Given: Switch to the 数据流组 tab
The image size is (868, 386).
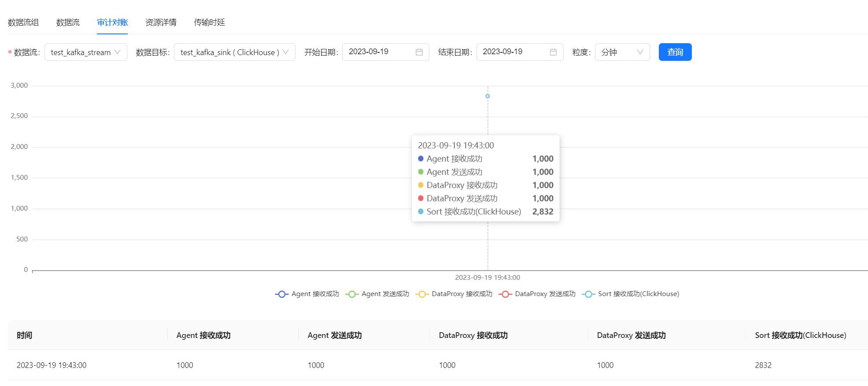Looking at the screenshot, I should 23,22.
